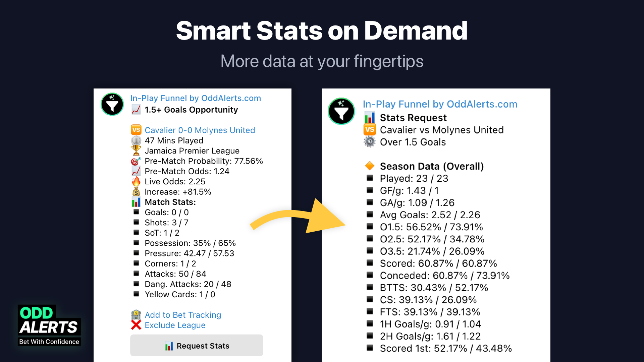Click the Exclude League link
644x362 pixels.
[175, 325]
